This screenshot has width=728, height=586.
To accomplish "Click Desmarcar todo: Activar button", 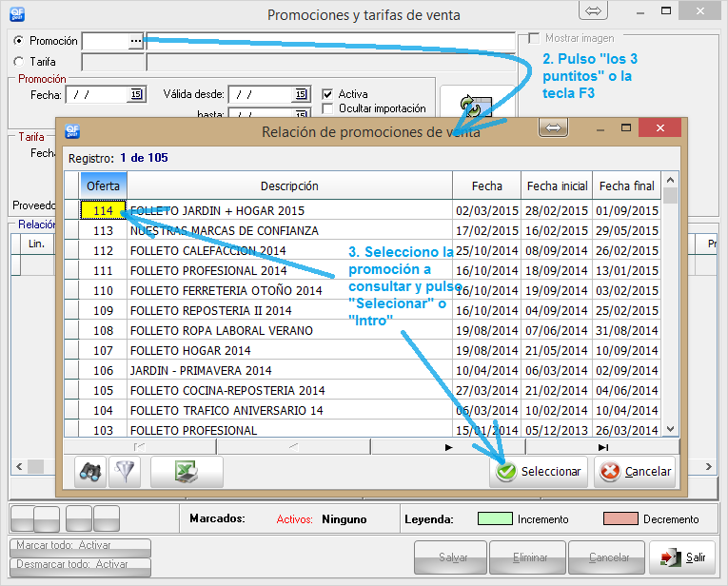I will pyautogui.click(x=80, y=567).
